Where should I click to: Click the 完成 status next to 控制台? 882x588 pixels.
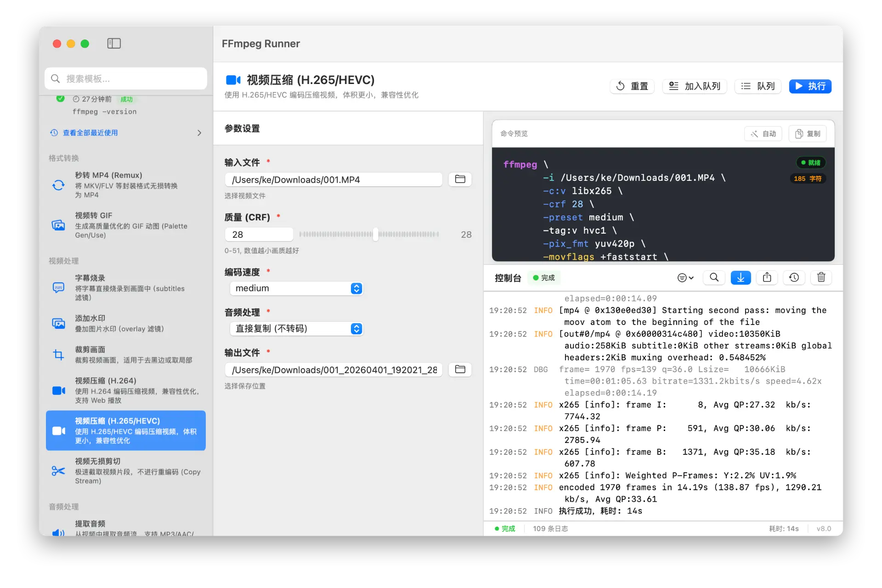pos(544,278)
